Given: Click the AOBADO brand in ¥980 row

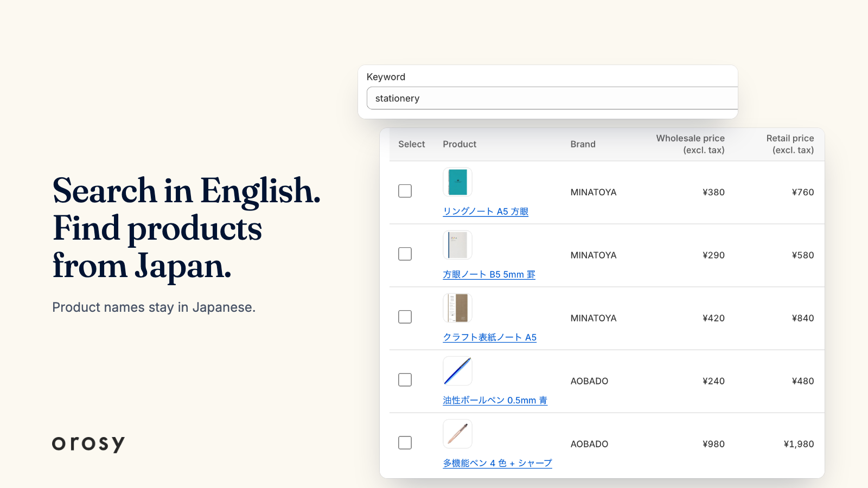Looking at the screenshot, I should click(589, 444).
